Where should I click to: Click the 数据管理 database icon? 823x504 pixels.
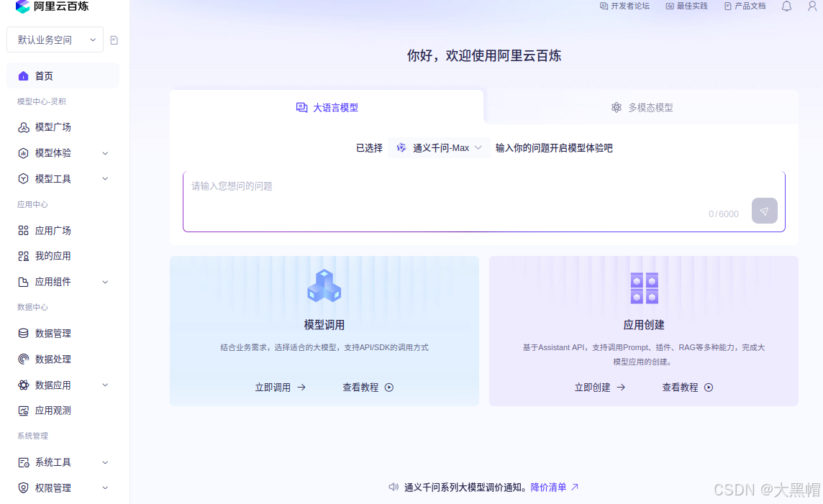point(23,333)
